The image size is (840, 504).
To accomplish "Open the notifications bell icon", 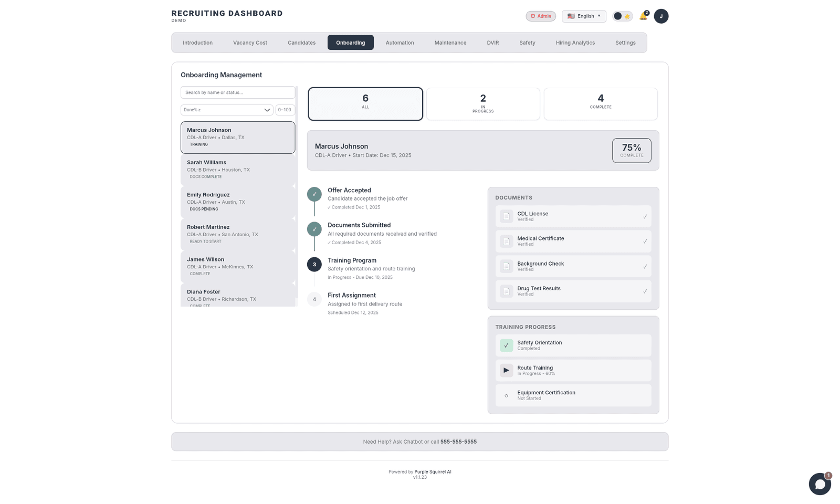I will click(x=643, y=16).
